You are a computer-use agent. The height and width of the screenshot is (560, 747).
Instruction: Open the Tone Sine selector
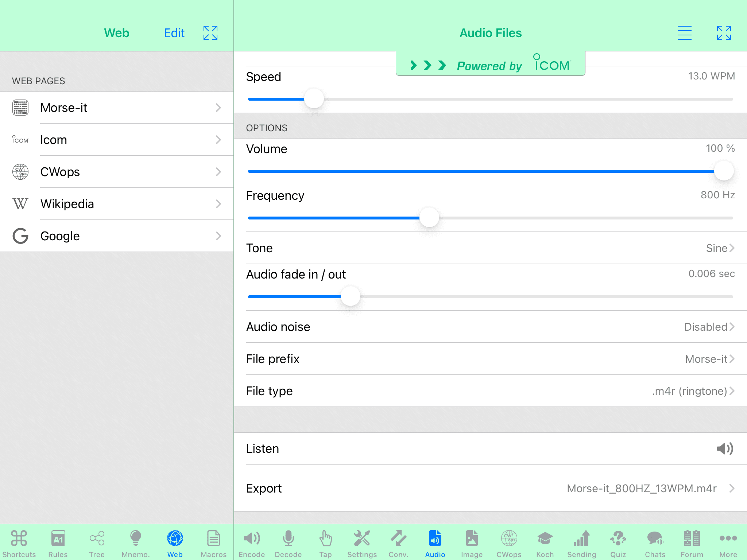tap(491, 248)
